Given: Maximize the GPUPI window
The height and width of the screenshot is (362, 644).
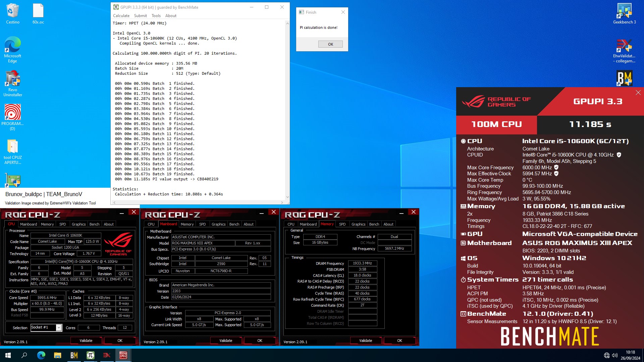Looking at the screenshot, I should coord(267,7).
